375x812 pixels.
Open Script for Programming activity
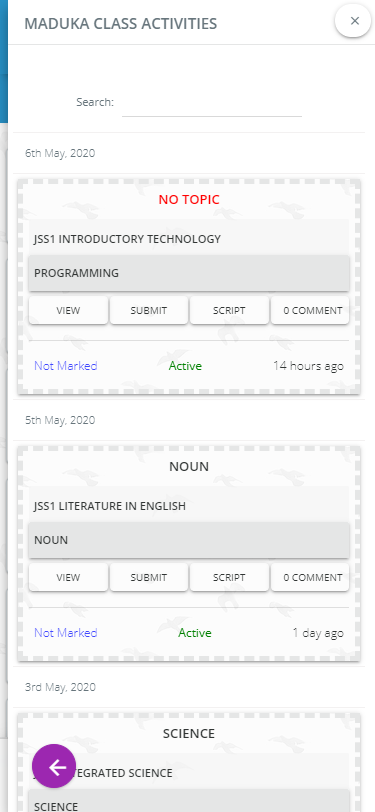(x=229, y=311)
